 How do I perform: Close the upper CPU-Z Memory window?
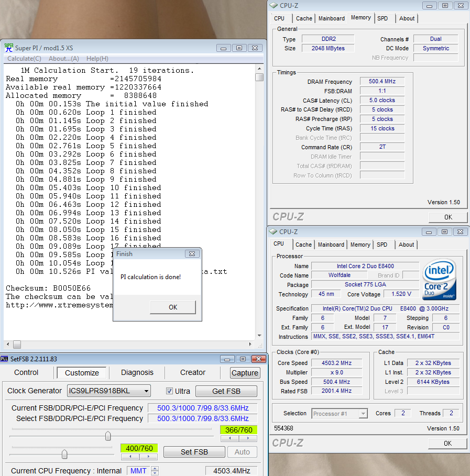pyautogui.click(x=461, y=5)
